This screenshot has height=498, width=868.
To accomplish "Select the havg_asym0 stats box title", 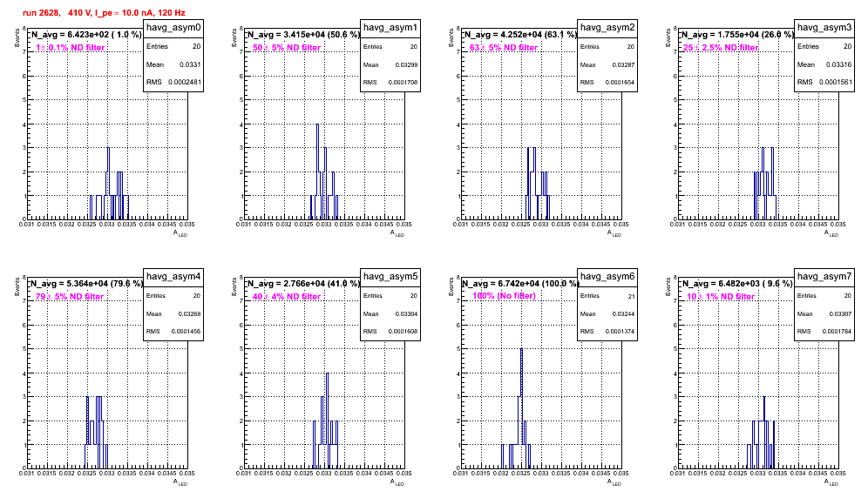I will pos(173,28).
